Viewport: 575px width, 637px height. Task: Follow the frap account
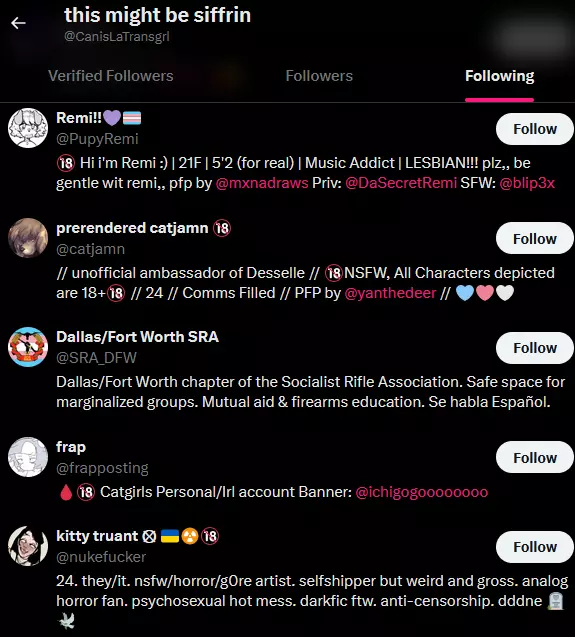point(535,457)
